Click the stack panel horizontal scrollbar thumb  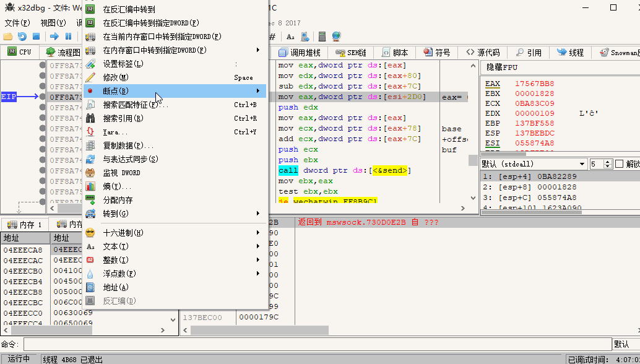click(259, 330)
